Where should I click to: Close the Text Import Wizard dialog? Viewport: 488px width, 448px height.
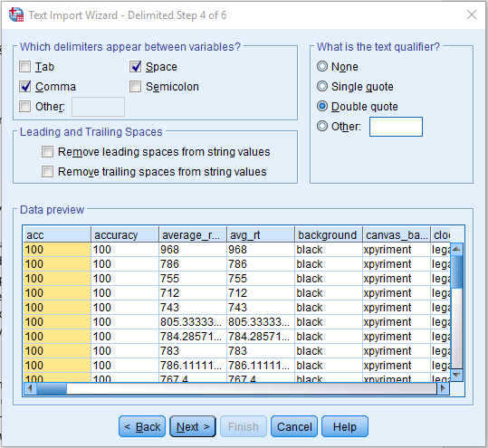[x=472, y=14]
